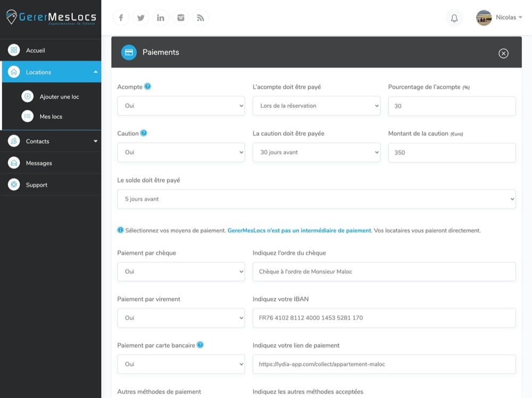This screenshot has width=532, height=398.
Task: Click the Paiements panel title
Action: click(x=161, y=52)
